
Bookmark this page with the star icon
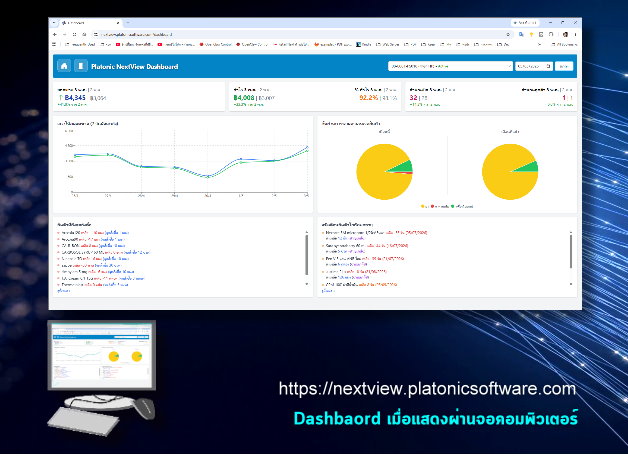[508, 34]
